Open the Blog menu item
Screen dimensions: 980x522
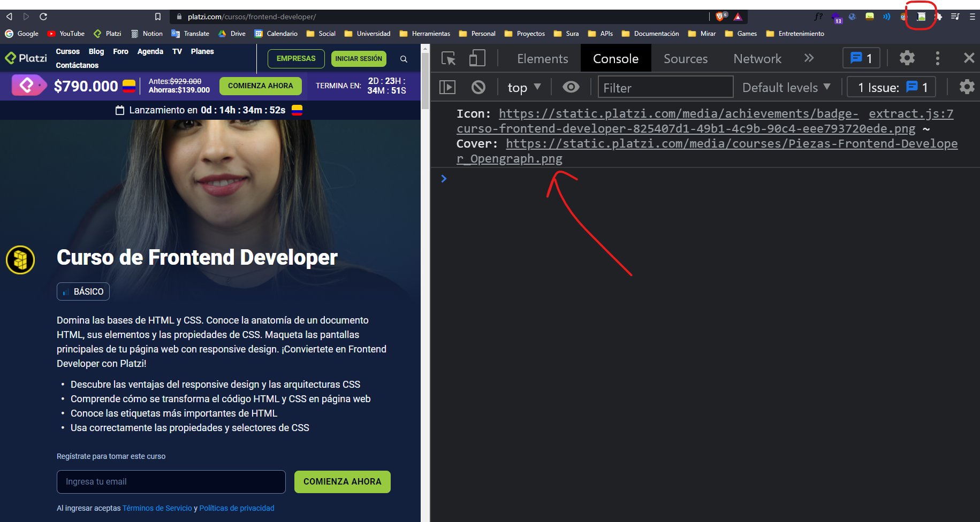tap(96, 51)
